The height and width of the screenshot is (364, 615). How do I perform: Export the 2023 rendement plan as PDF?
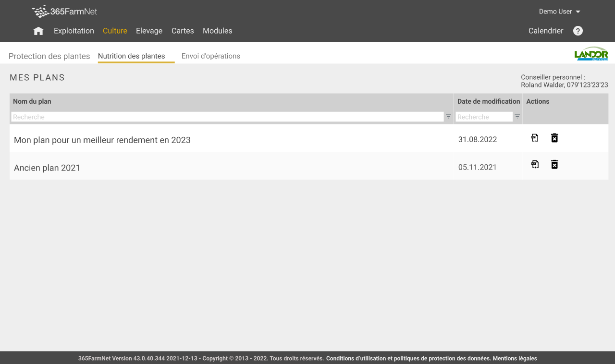click(534, 138)
